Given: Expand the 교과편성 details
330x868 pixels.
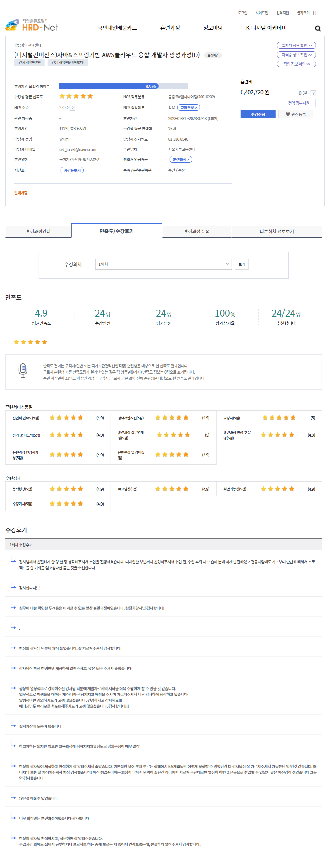Looking at the screenshot, I should (188, 108).
